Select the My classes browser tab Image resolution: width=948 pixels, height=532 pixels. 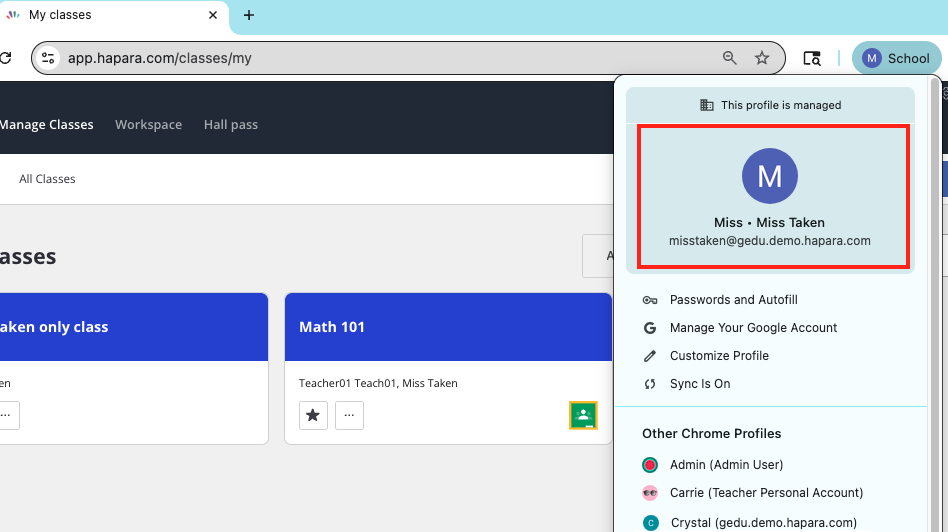pos(114,16)
